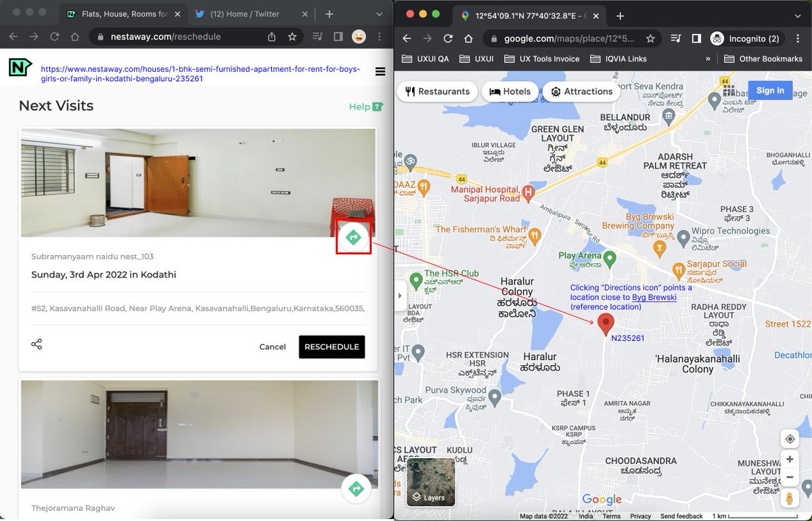Open the IQVIA Links bookmarks folder
This screenshot has height=521, width=812.
(619, 59)
